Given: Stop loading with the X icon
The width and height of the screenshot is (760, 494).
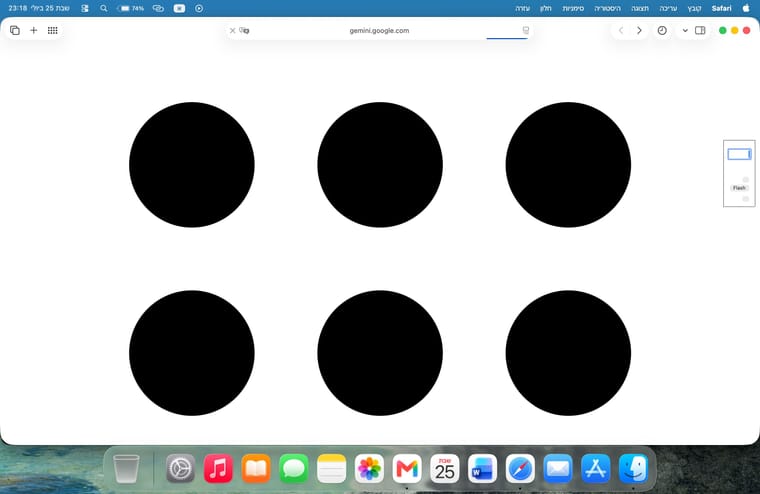Looking at the screenshot, I should tap(233, 31).
